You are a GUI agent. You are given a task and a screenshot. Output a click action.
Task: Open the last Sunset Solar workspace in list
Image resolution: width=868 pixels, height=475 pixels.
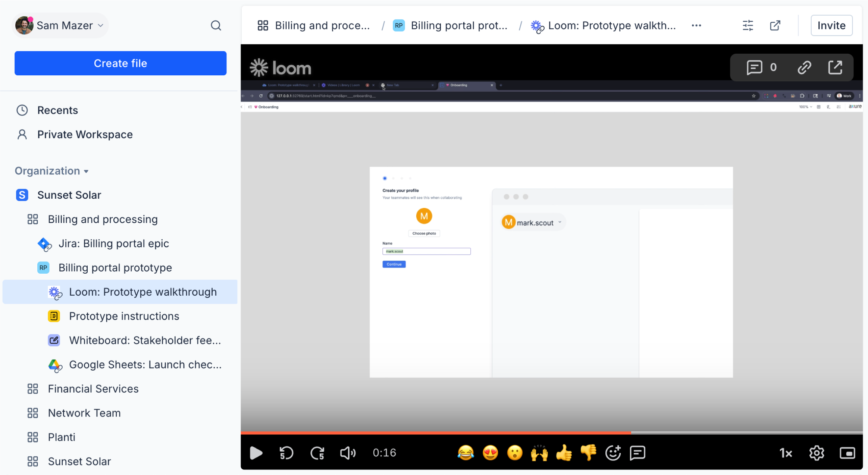[69, 461]
